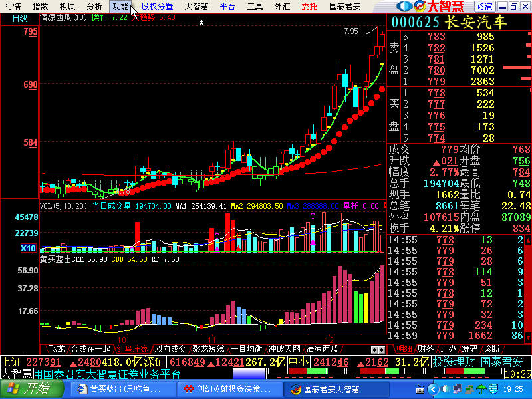The image size is (532, 399).
Task: Open the 外汇 menu
Action: pos(282,7)
